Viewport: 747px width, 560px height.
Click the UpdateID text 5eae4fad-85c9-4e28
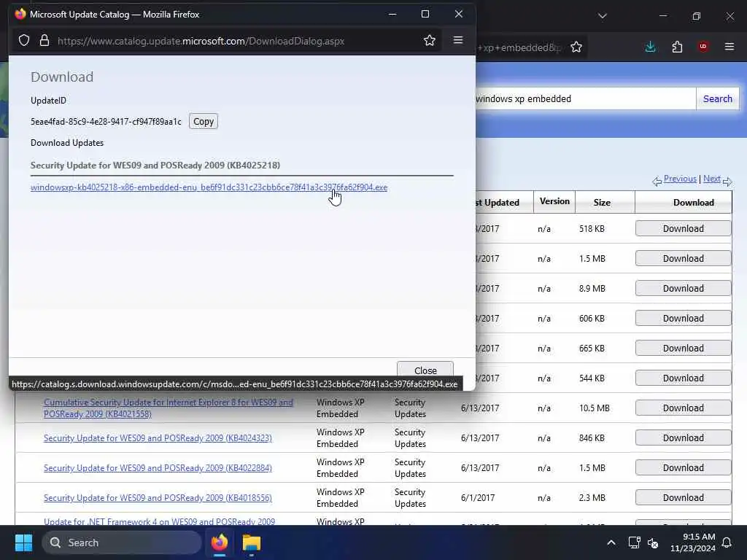click(x=106, y=122)
